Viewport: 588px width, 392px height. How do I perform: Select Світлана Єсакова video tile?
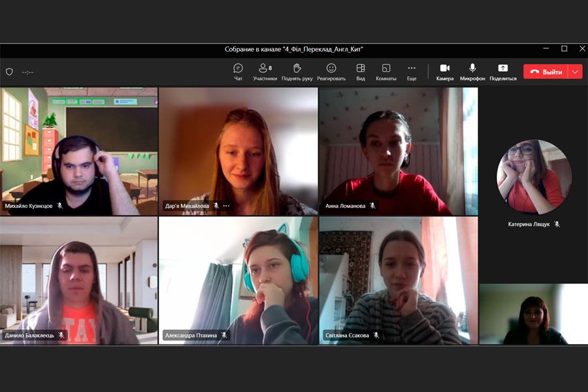pyautogui.click(x=399, y=280)
